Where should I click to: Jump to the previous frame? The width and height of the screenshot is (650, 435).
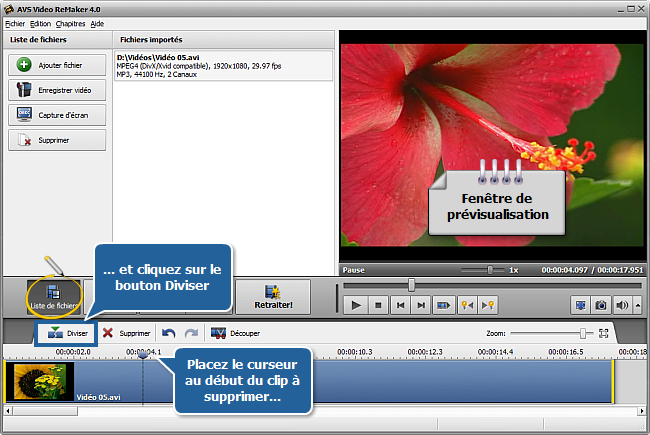click(400, 305)
